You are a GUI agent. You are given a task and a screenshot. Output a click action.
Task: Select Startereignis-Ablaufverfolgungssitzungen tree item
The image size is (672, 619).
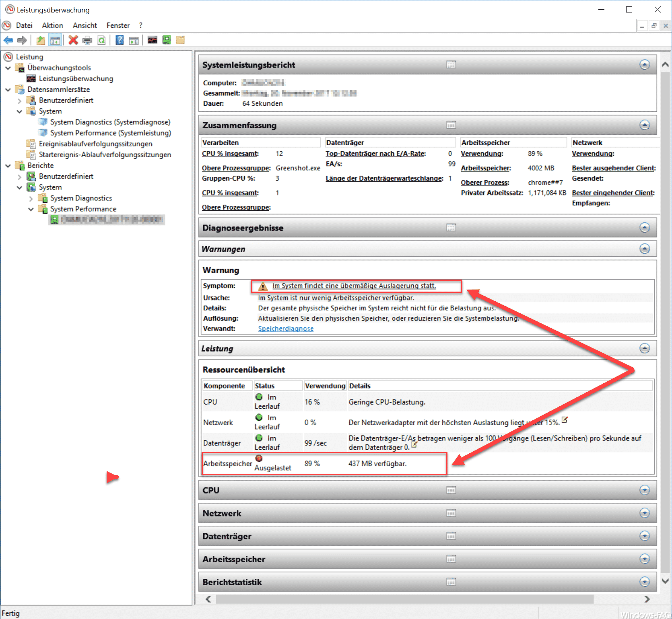coord(105,155)
